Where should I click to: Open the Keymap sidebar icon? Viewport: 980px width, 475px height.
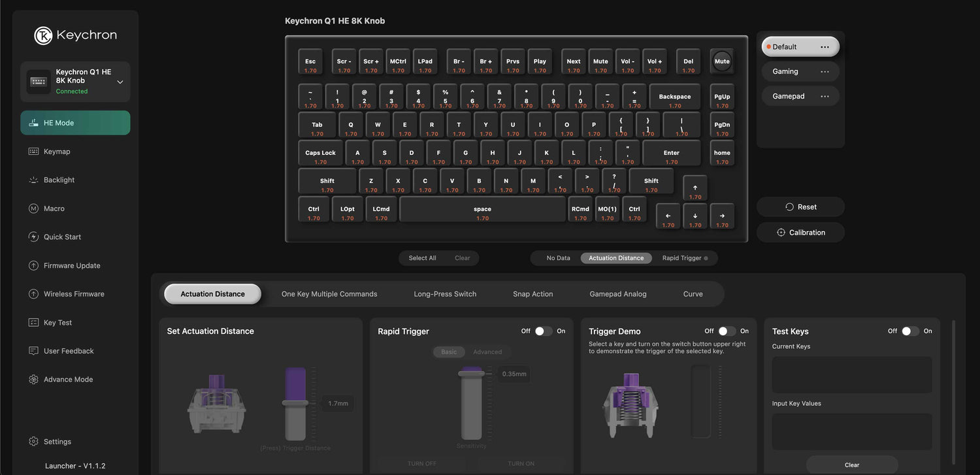point(33,152)
